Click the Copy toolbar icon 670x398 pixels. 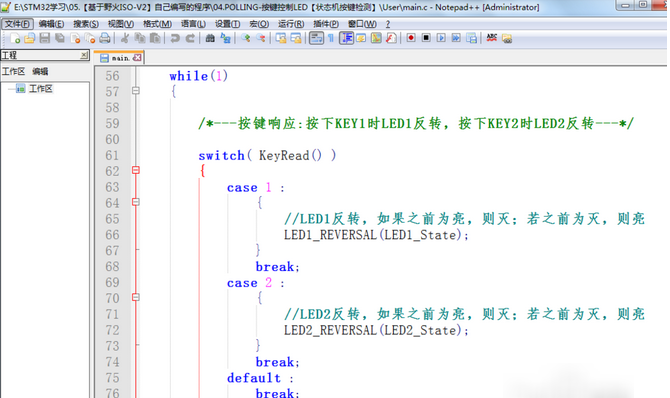140,38
